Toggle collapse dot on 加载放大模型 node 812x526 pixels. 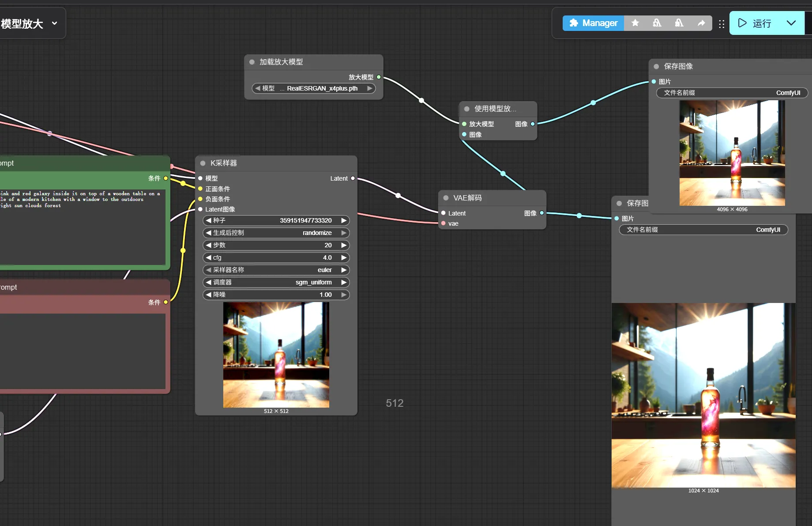(252, 62)
